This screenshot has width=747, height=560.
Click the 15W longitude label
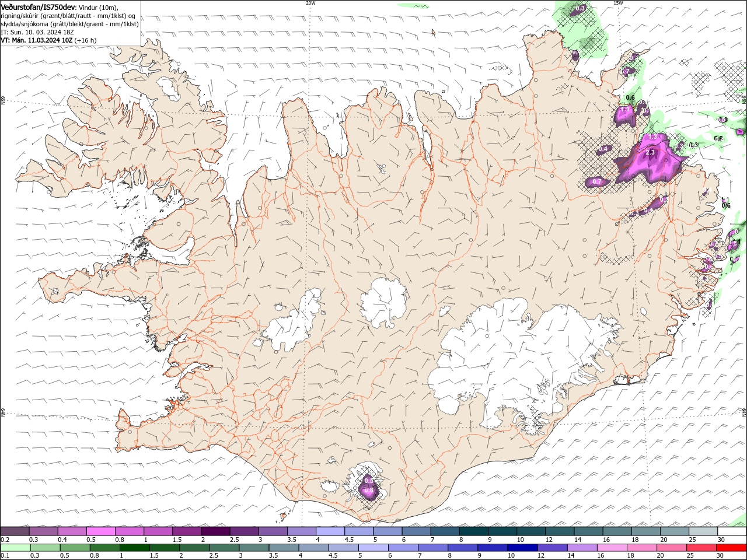(618, 3)
